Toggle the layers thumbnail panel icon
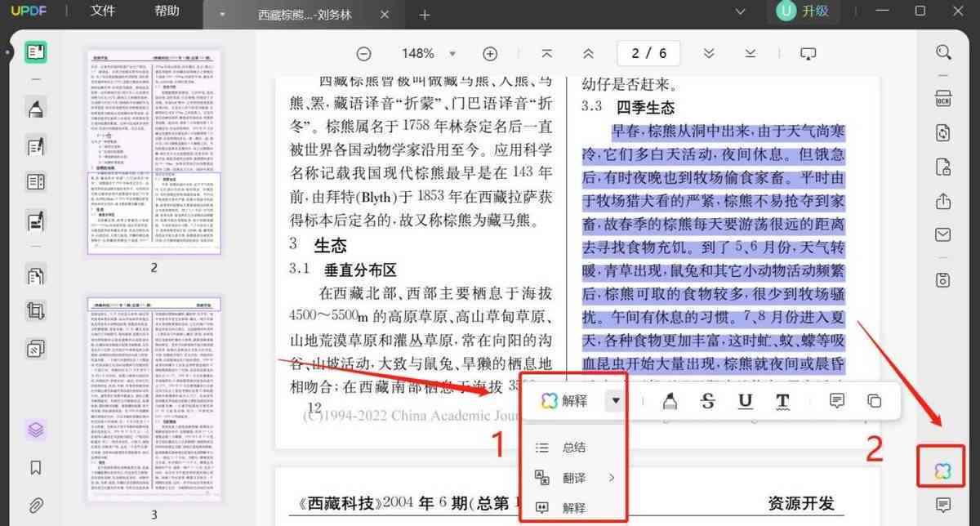Image resolution: width=980 pixels, height=526 pixels. [x=36, y=430]
